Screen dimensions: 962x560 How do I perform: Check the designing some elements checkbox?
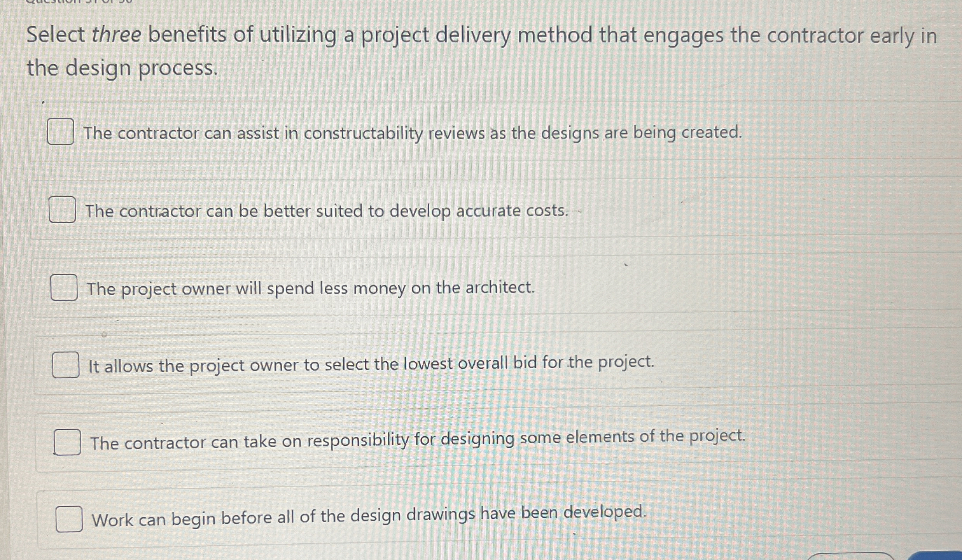[67, 442]
